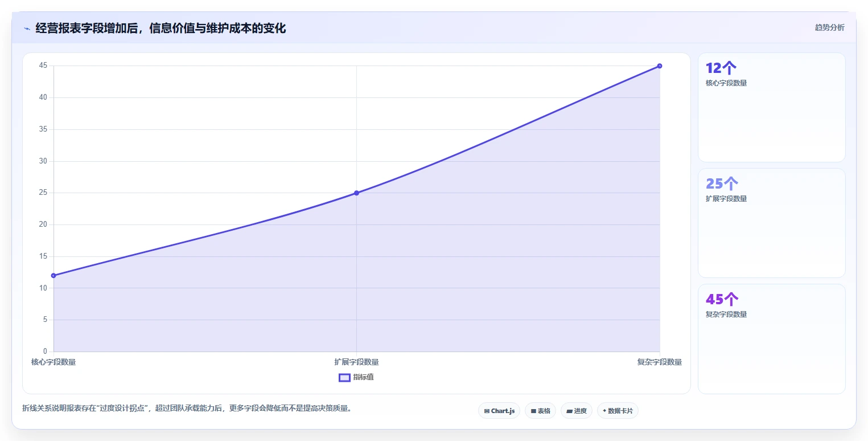Click the 指标值 legend color box

click(x=344, y=377)
